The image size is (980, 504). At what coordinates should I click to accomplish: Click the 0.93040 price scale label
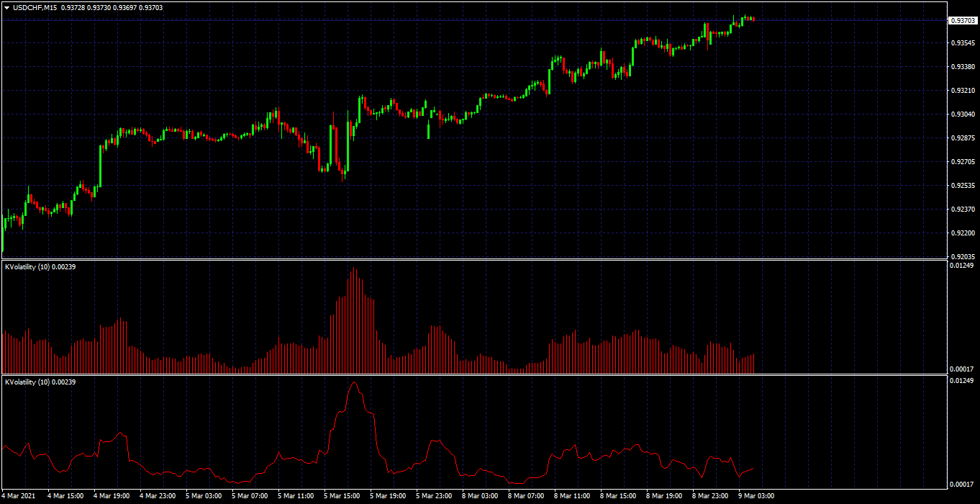963,114
